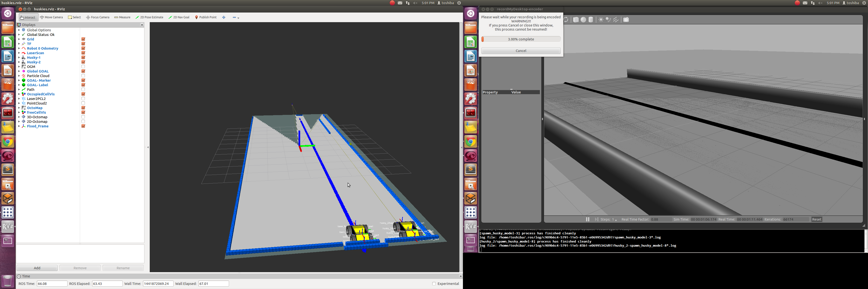Screen dimensions: 868x289
Task: Expand the freeCellVis display row
Action: pyautogui.click(x=19, y=112)
